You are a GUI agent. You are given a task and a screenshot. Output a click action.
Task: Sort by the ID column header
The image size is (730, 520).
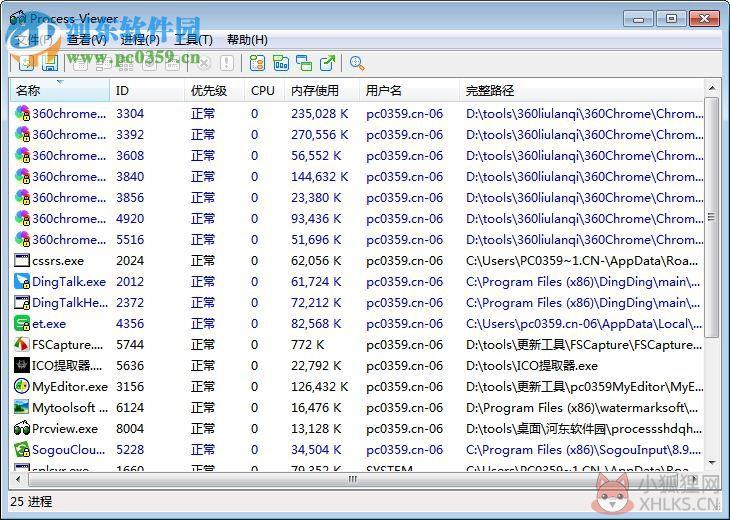click(147, 90)
